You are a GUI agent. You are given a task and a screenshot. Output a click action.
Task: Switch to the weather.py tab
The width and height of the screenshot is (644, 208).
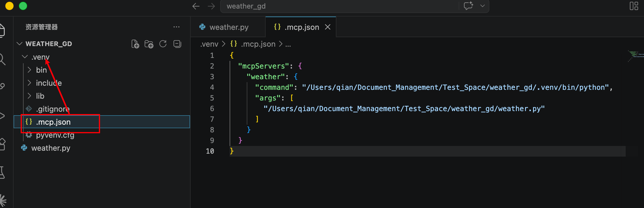coord(228,27)
